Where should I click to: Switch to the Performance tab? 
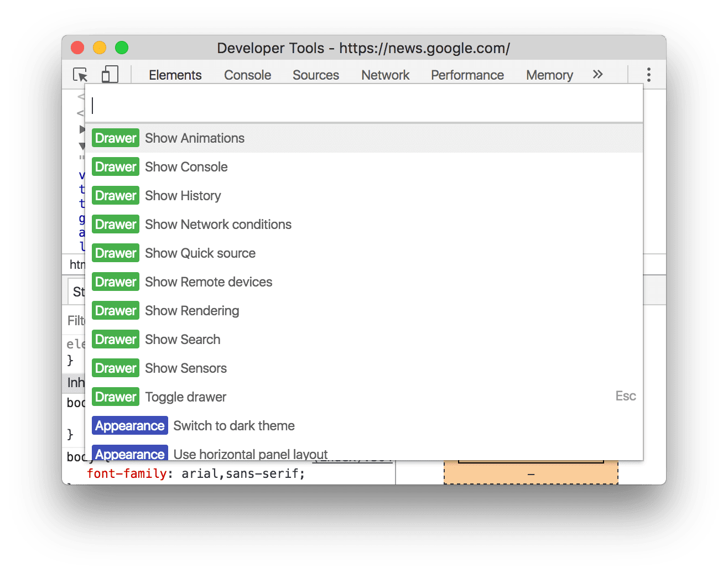click(467, 74)
